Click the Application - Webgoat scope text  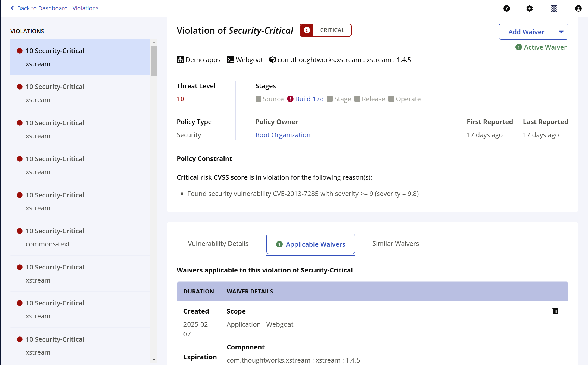click(260, 324)
